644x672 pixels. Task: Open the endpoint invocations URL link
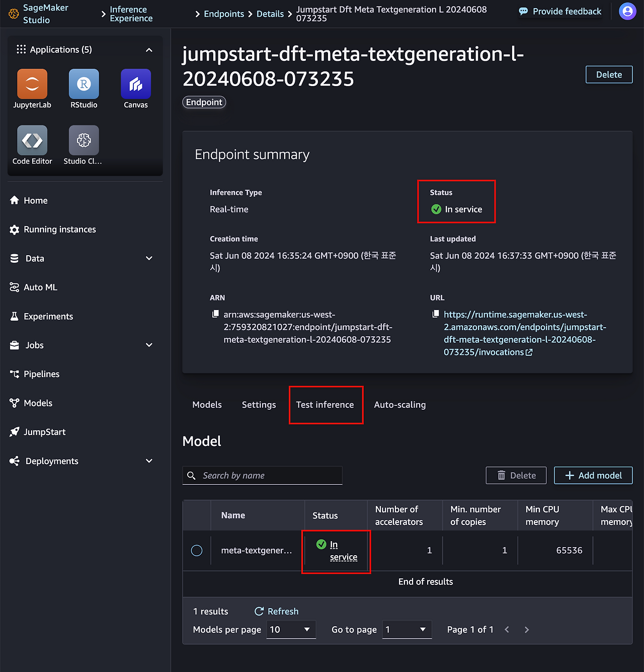[x=525, y=333]
